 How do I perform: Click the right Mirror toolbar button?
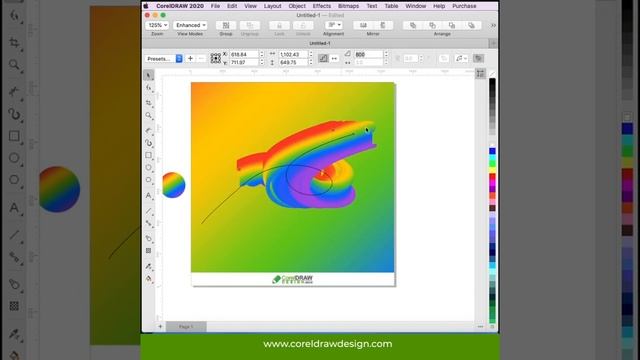383,25
